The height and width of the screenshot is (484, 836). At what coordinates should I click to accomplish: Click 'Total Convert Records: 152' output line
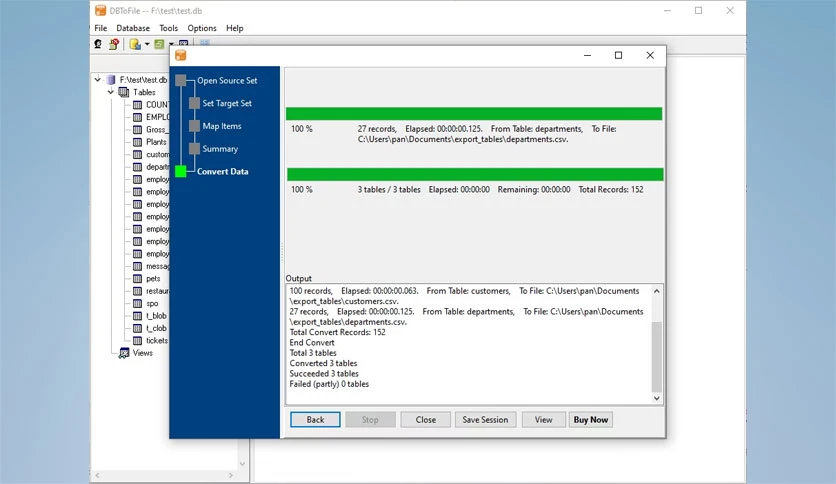[x=337, y=332]
